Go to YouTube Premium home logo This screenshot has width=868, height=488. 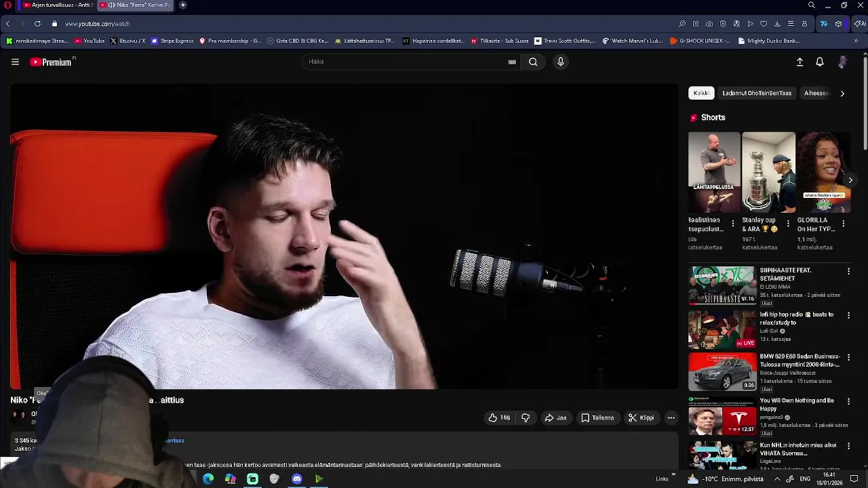tap(52, 62)
